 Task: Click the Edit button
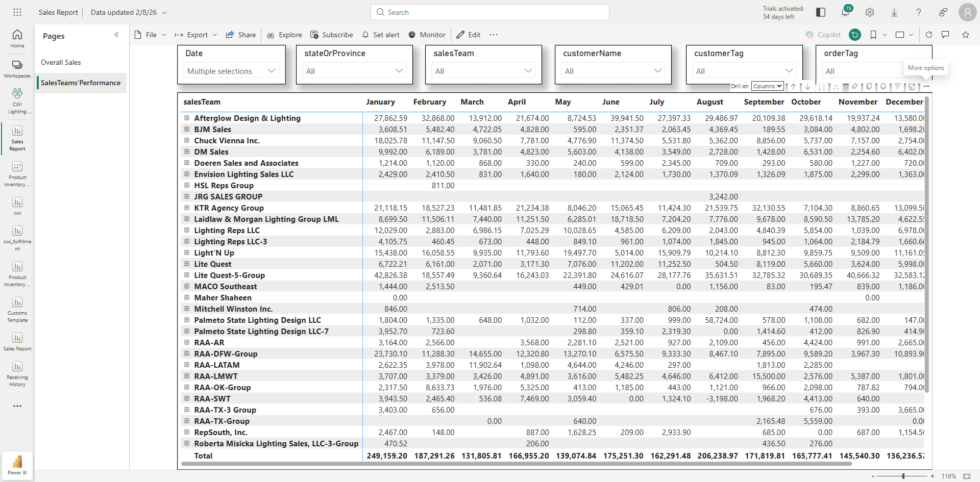pos(469,35)
